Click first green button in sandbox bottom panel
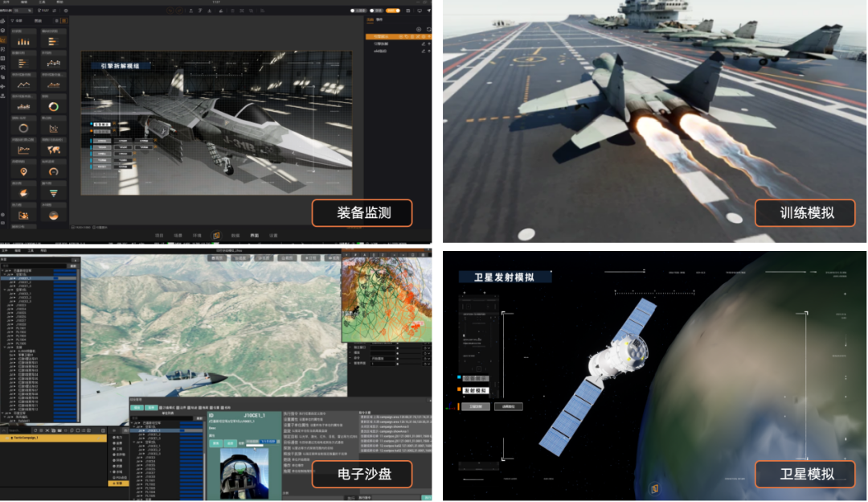Screen dimensions: 868x502 pyautogui.click(x=137, y=408)
